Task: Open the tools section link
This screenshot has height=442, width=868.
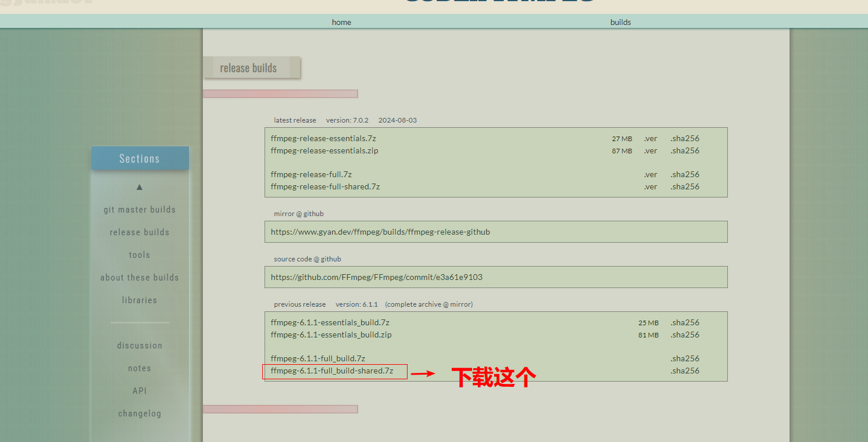Action: (140, 255)
